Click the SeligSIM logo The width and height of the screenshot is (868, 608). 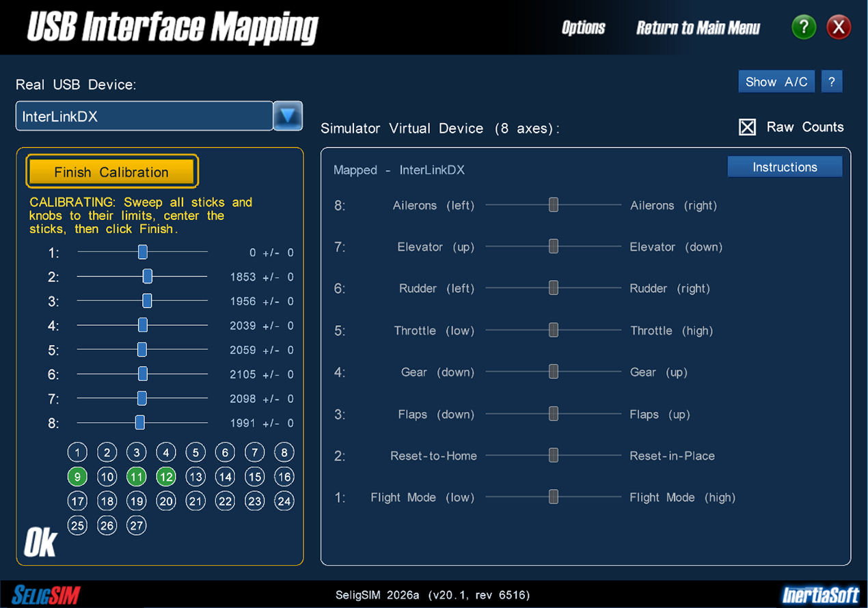46,594
